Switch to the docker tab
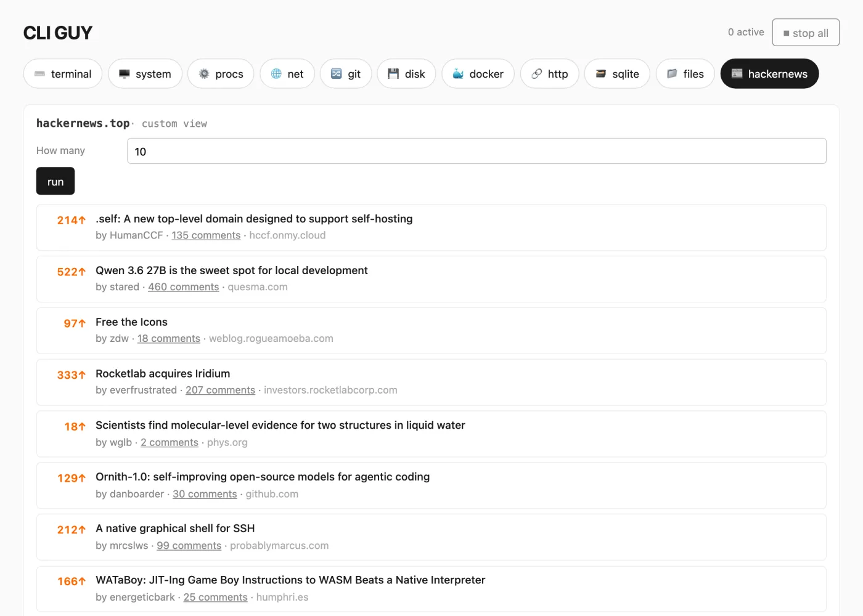863x616 pixels. tap(478, 74)
